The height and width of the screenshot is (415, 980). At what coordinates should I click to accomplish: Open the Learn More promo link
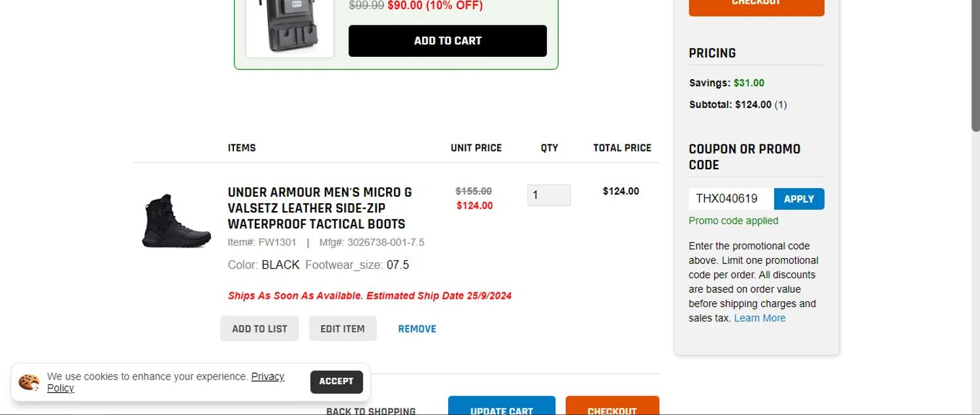pyautogui.click(x=759, y=318)
